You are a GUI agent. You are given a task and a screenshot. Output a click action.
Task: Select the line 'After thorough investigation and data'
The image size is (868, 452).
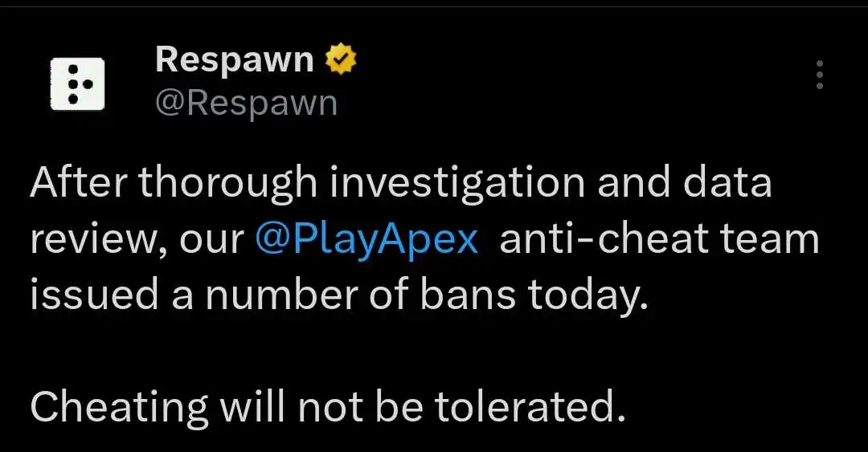[401, 183]
